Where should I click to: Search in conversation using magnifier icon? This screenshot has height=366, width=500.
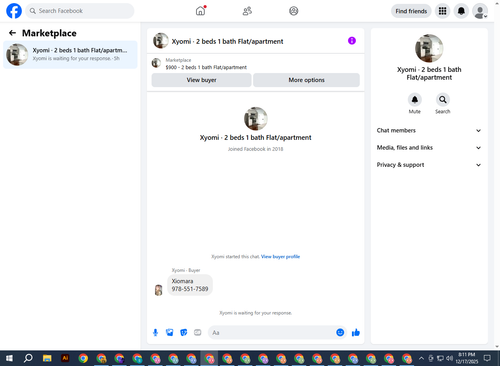(443, 99)
